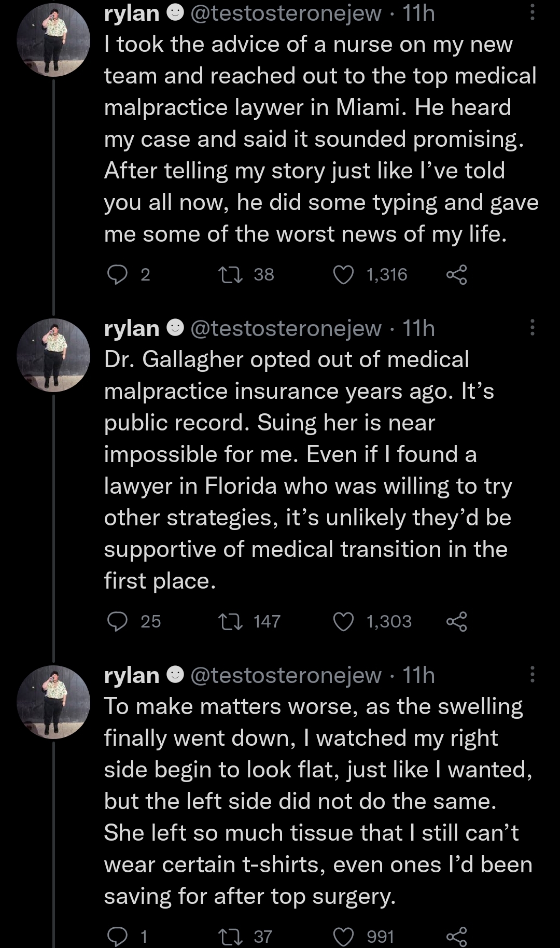The width and height of the screenshot is (560, 948).
Task: Share the malpractice lawyer in Miami tweet
Action: 457,275
